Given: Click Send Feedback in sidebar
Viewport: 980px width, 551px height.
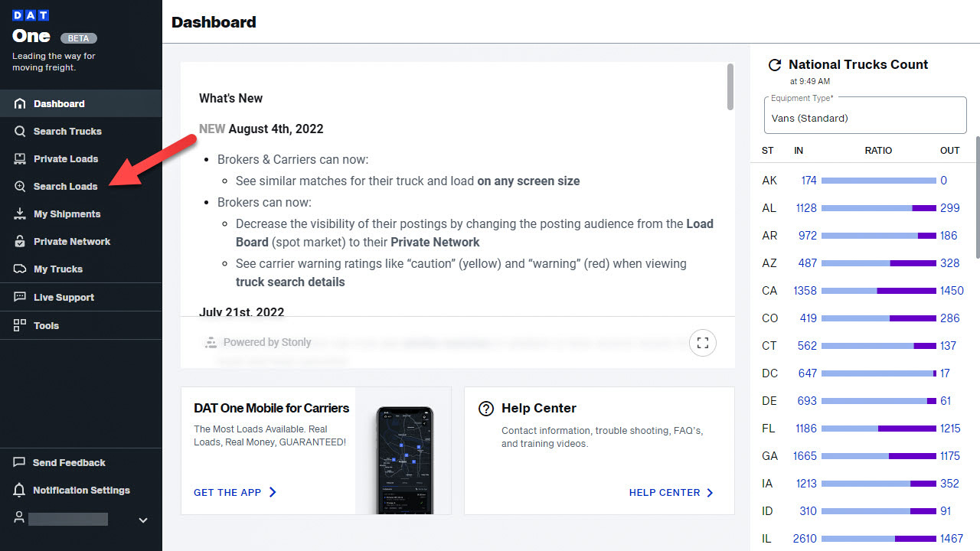Looking at the screenshot, I should (x=69, y=462).
